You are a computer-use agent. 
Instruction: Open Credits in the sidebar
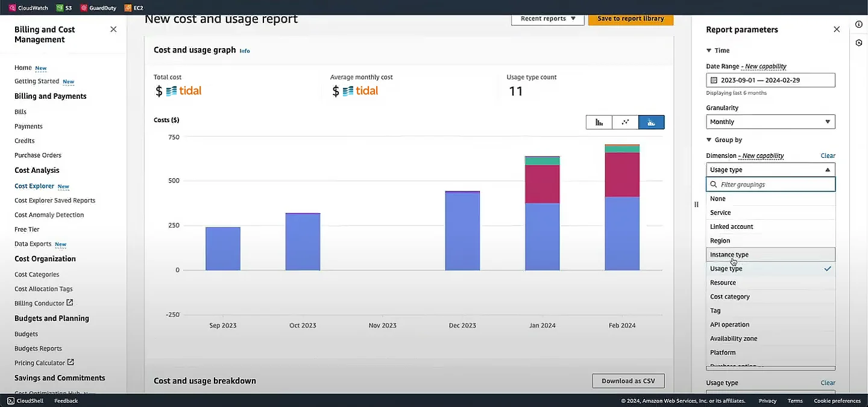[x=25, y=141]
